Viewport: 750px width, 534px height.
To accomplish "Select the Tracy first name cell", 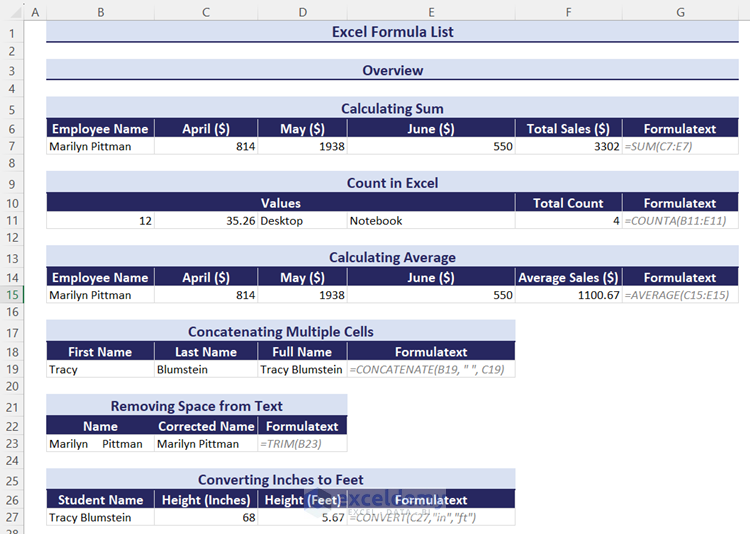I will coord(100,369).
